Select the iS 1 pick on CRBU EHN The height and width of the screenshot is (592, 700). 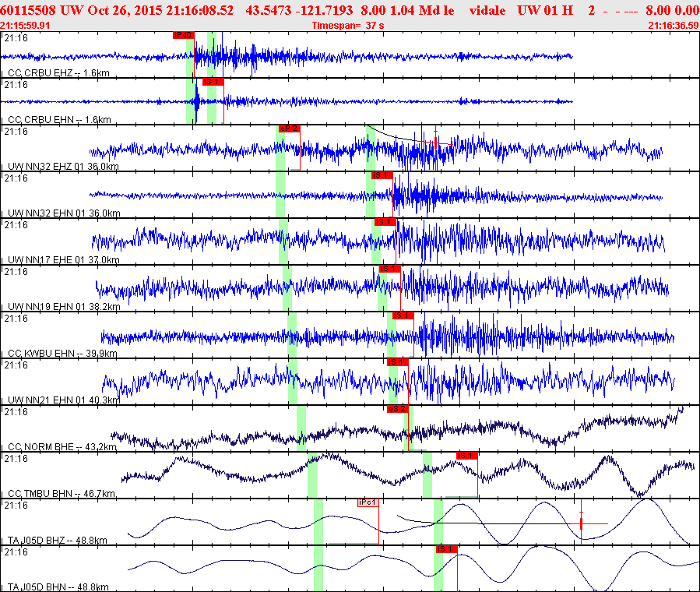(x=213, y=82)
